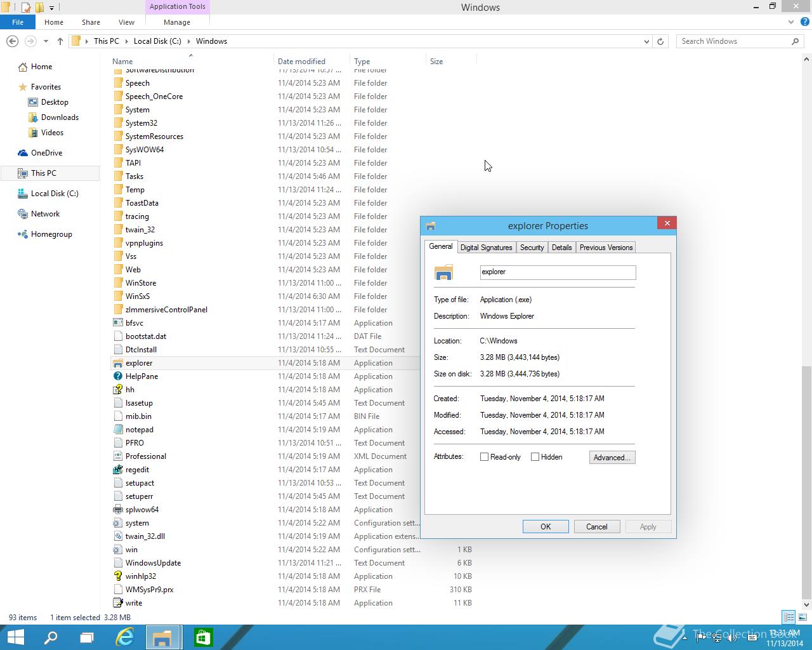Click the regedit application icon
812x650 pixels.
point(117,470)
